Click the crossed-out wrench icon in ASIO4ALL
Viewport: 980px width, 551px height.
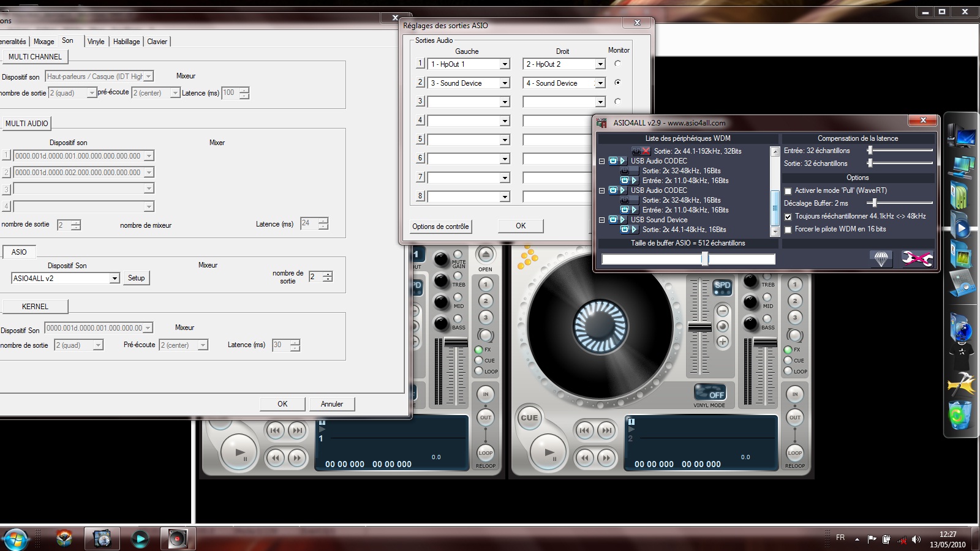916,259
